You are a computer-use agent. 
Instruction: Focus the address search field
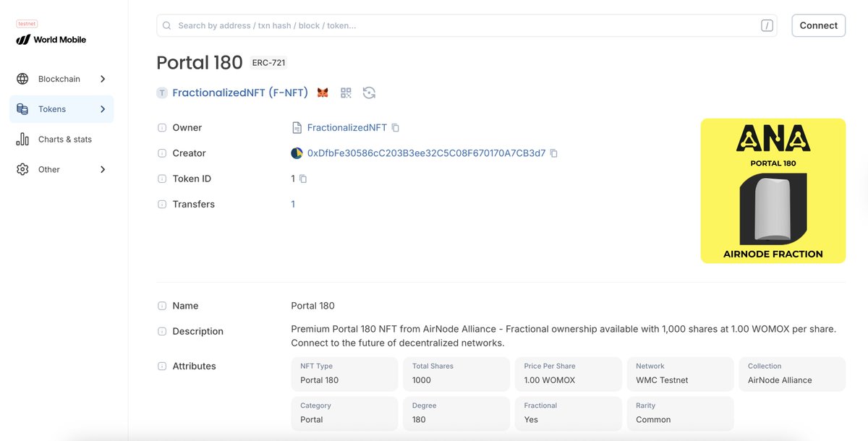(x=467, y=25)
